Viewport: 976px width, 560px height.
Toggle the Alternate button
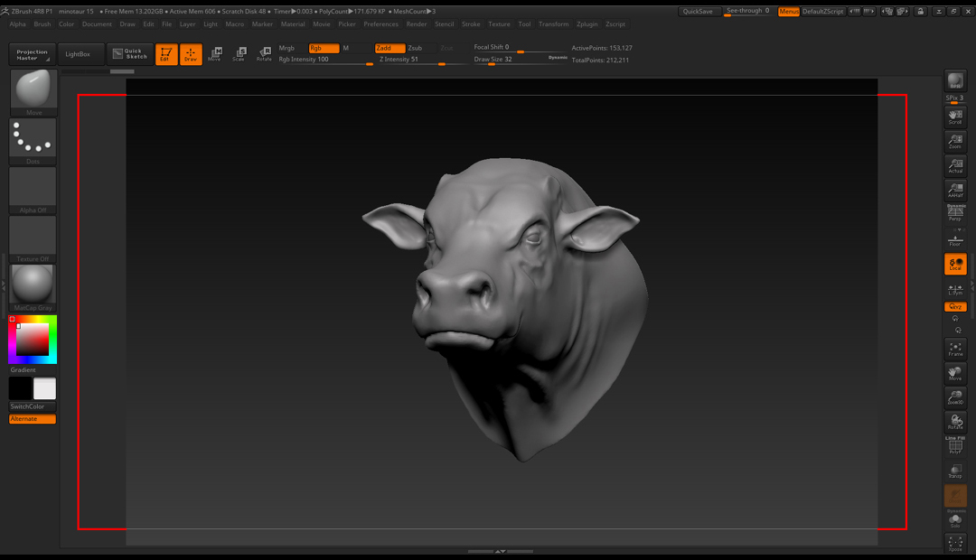(x=33, y=419)
